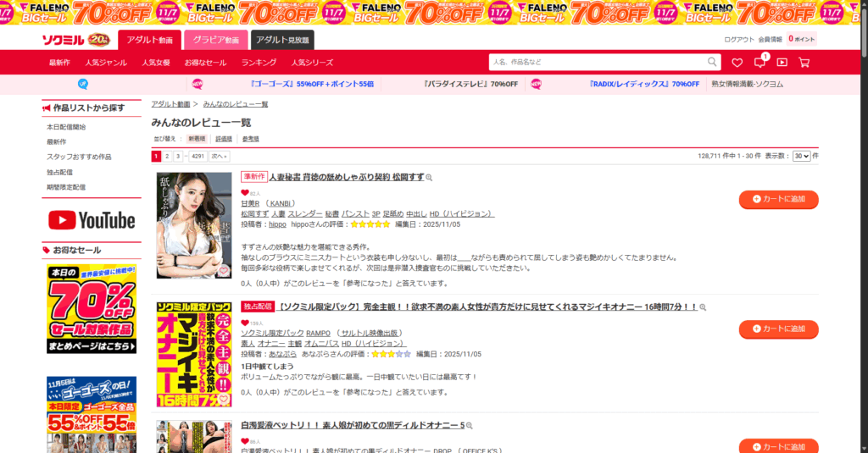Sort reviews by 参考順
This screenshot has height=453, width=868.
pos(251,139)
